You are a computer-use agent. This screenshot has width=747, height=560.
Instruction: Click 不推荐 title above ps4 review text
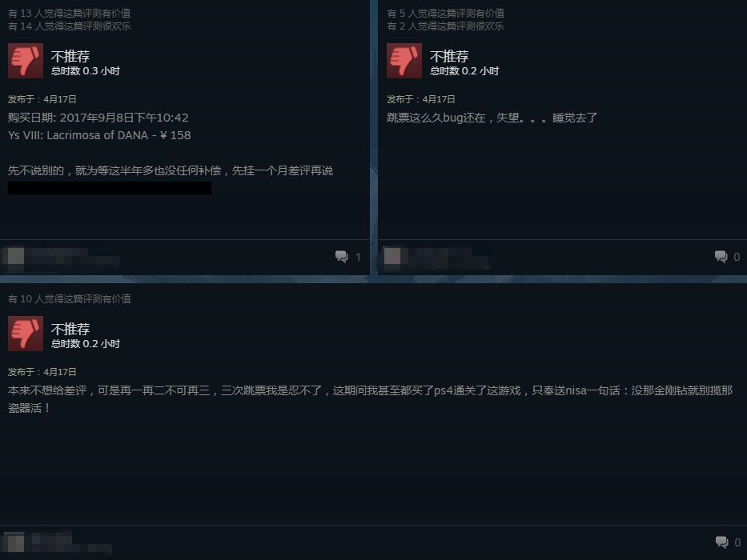(x=70, y=329)
